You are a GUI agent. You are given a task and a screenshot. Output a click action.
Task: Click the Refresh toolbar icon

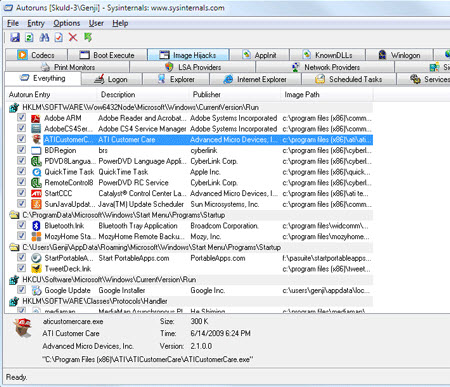[x=29, y=37]
